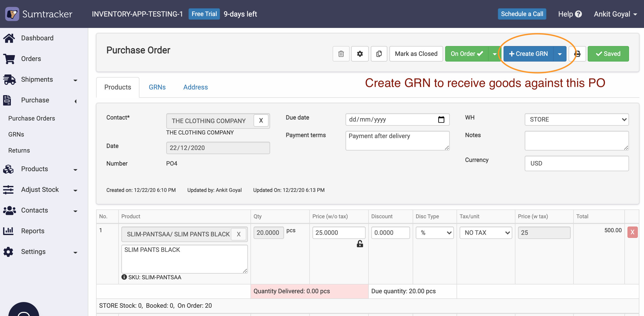Image resolution: width=644 pixels, height=316 pixels.
Task: Click Mark as Closed button
Action: [x=416, y=54]
